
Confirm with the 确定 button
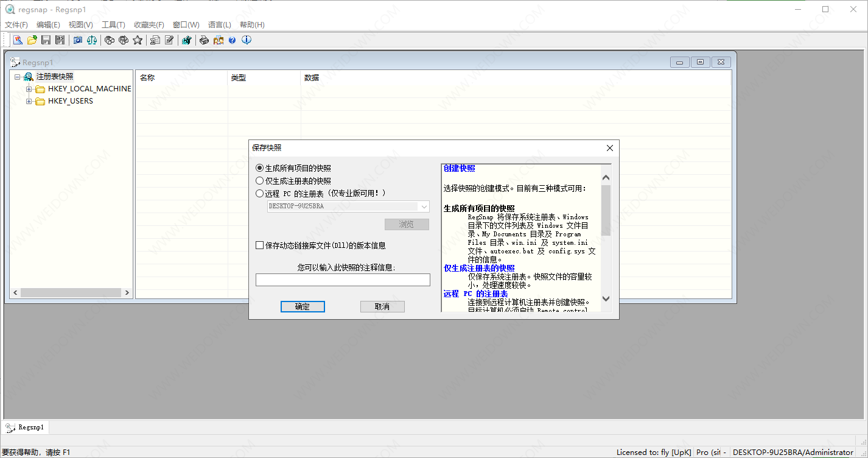[303, 306]
